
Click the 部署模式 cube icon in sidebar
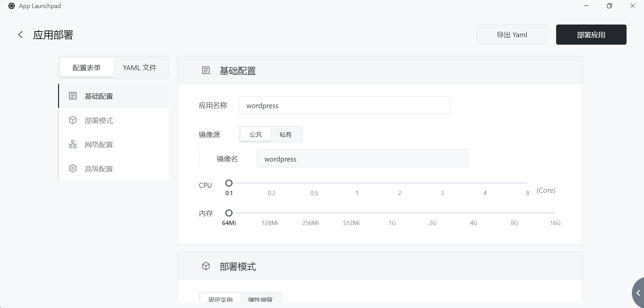pos(73,120)
